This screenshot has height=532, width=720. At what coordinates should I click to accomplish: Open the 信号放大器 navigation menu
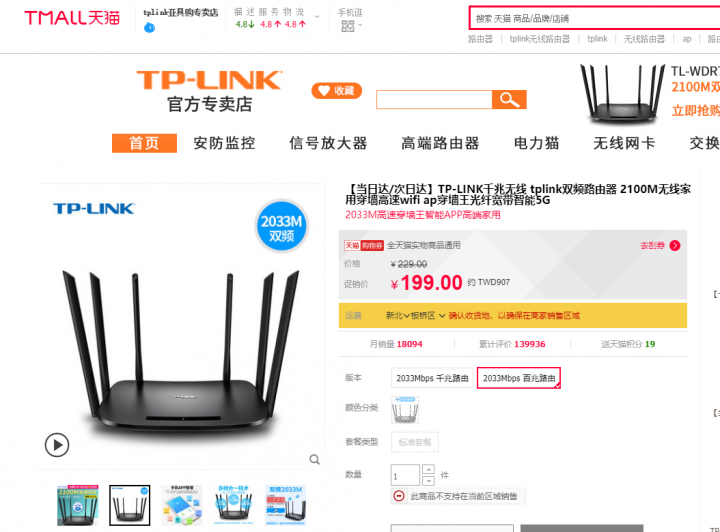coord(328,143)
